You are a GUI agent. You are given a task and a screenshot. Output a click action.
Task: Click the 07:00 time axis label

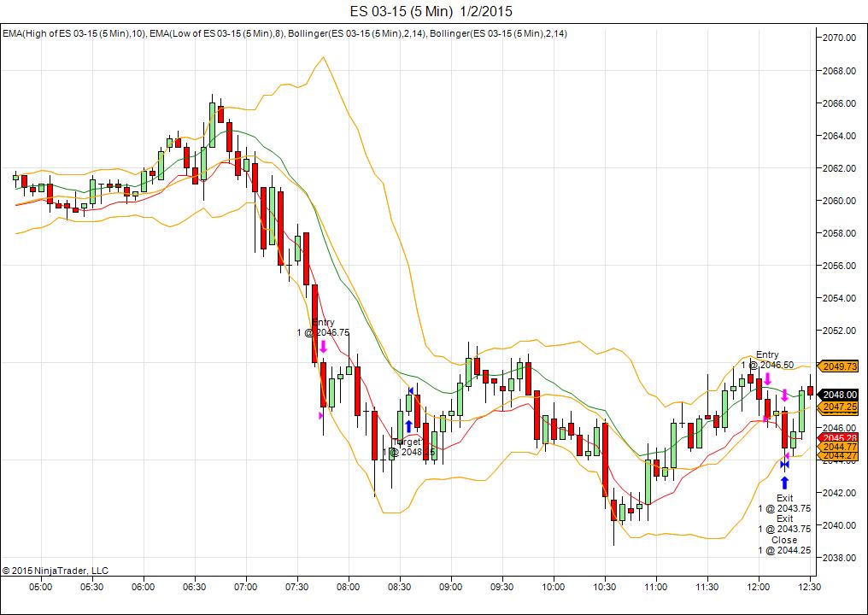click(246, 587)
